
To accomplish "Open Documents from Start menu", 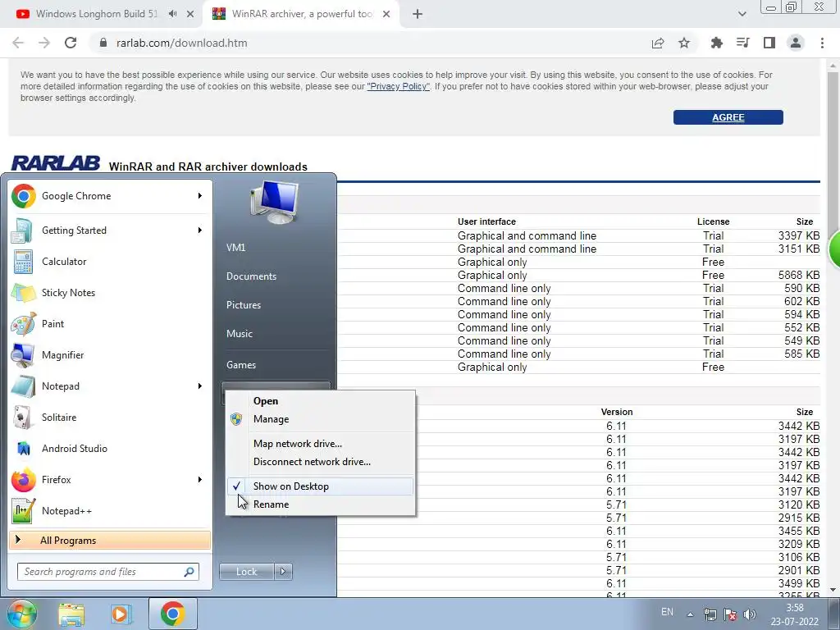I will (251, 276).
